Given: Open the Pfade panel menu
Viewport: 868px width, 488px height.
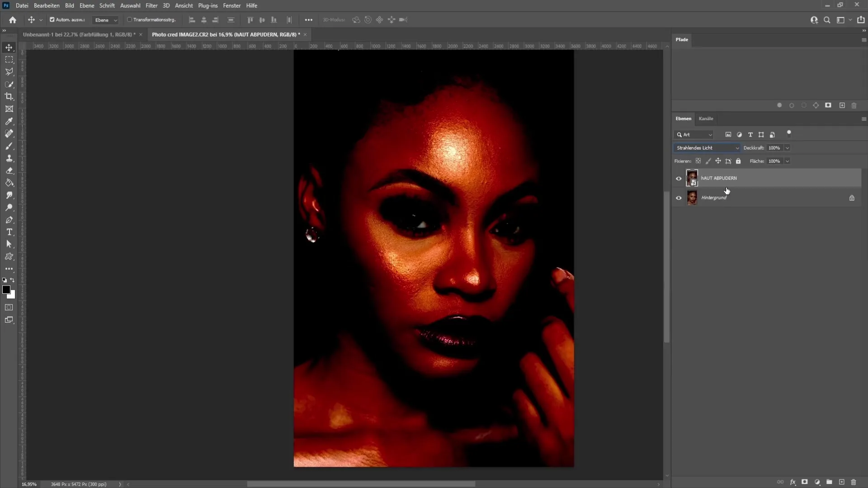Looking at the screenshot, I should pos(864,40).
